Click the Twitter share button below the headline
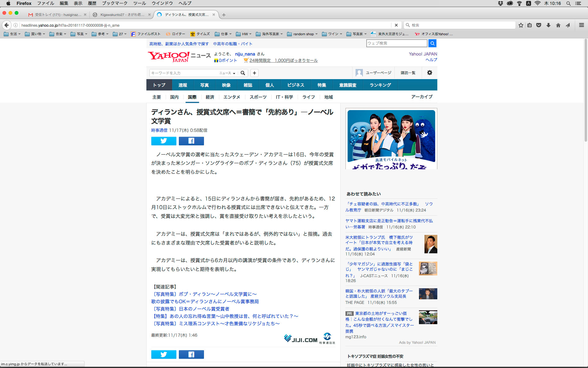The image size is (588, 368). (x=164, y=141)
